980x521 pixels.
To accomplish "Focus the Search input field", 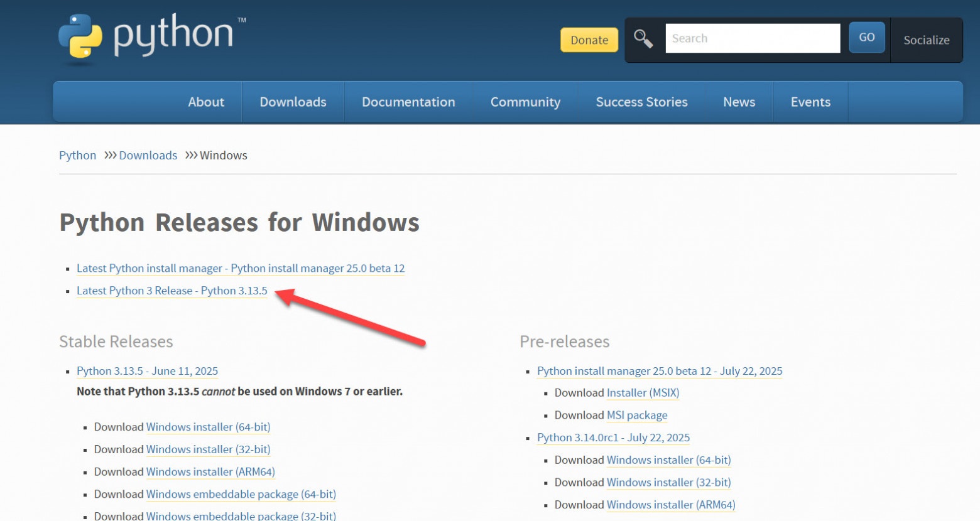I will pos(753,38).
